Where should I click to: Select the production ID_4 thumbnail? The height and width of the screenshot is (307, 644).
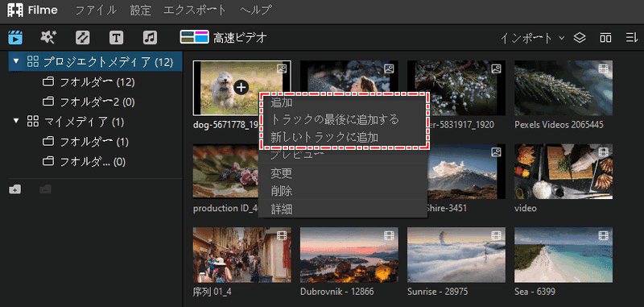[x=226, y=172]
